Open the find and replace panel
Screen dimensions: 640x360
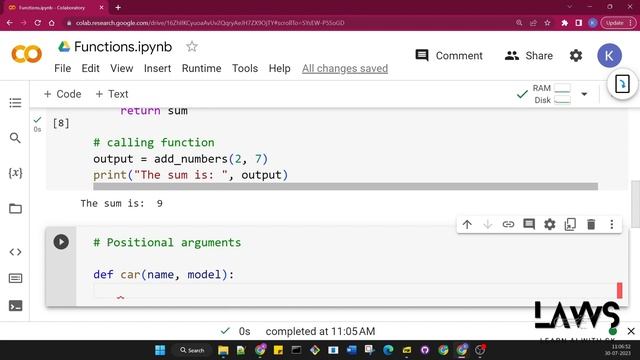[x=15, y=138]
